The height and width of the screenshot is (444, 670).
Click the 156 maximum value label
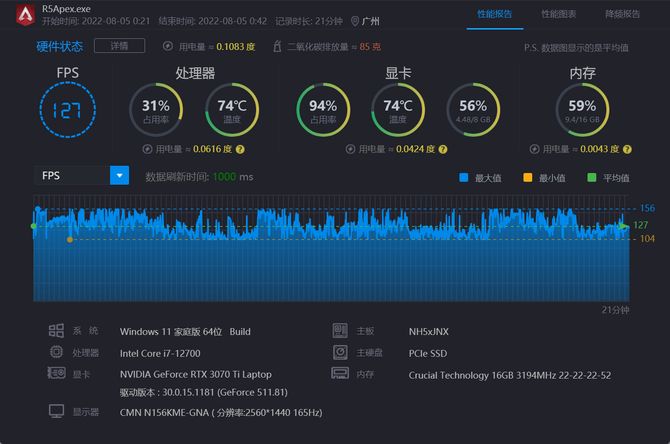point(647,208)
